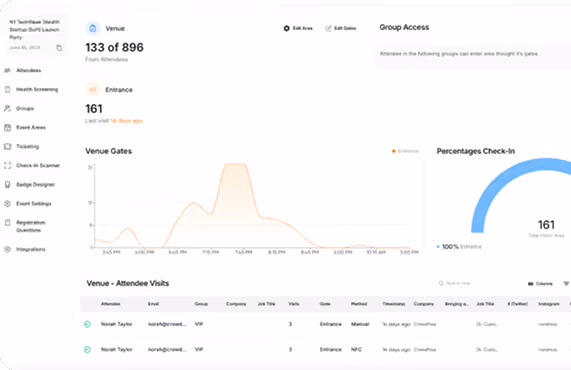
Task: Open the filter funnel icon
Action: coord(566,284)
